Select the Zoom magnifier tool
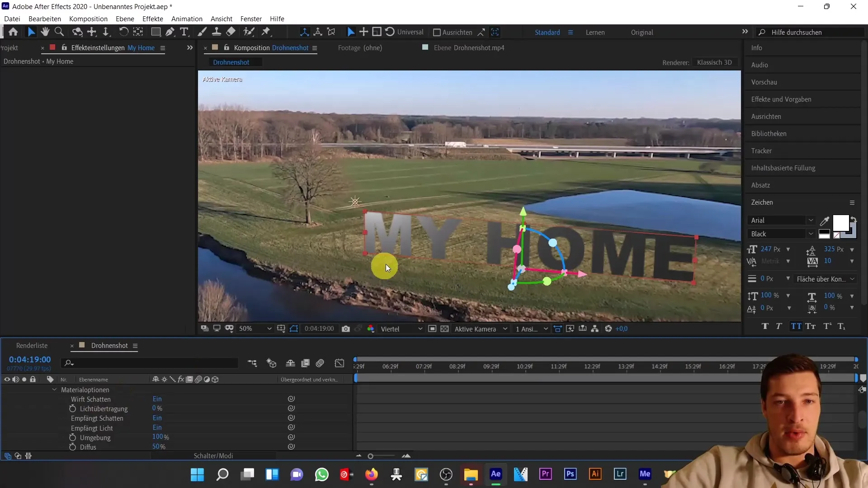 coord(59,32)
